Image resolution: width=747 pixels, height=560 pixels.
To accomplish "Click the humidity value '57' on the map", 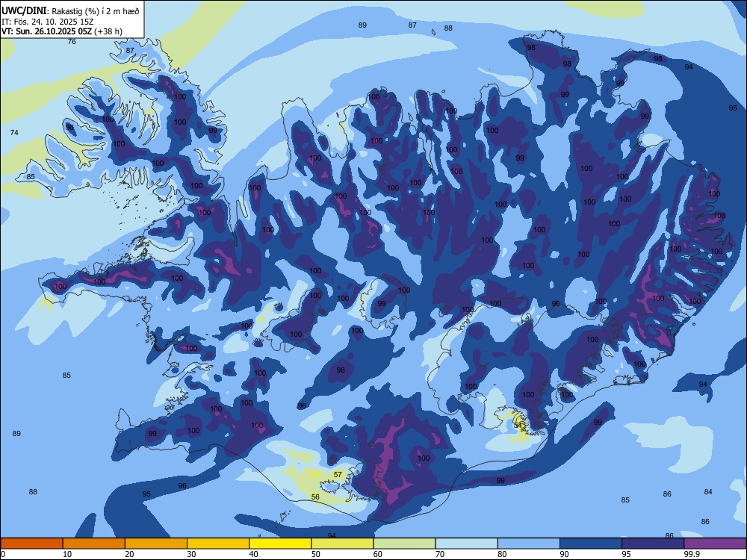I will (338, 475).
